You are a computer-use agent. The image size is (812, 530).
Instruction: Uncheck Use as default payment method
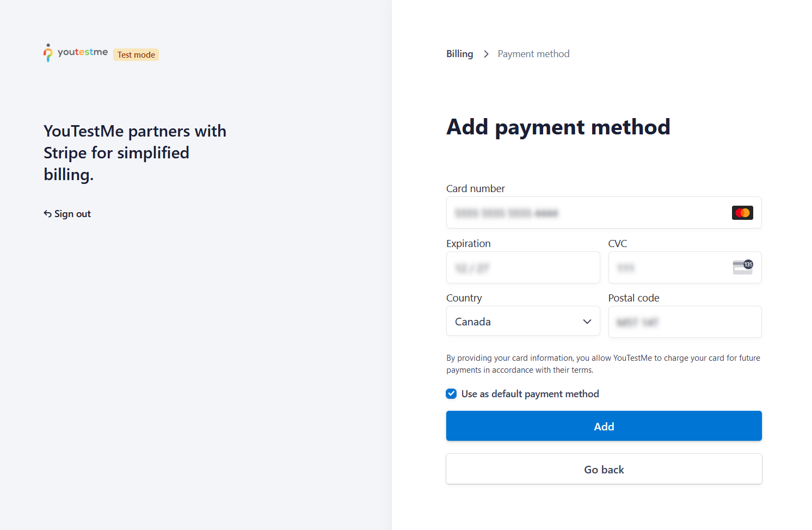(x=451, y=393)
